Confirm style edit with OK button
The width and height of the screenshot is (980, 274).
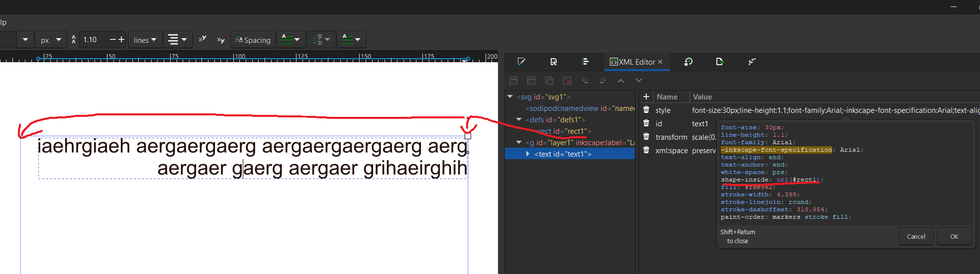(x=954, y=236)
